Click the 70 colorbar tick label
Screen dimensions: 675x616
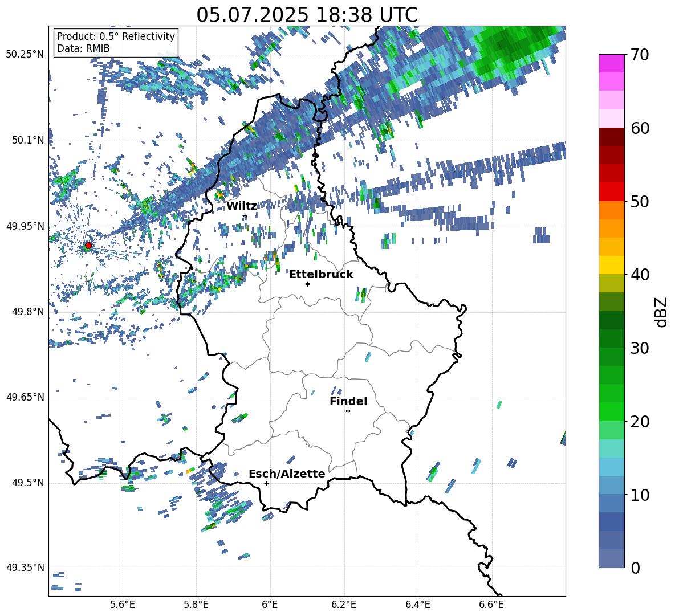[x=640, y=55]
